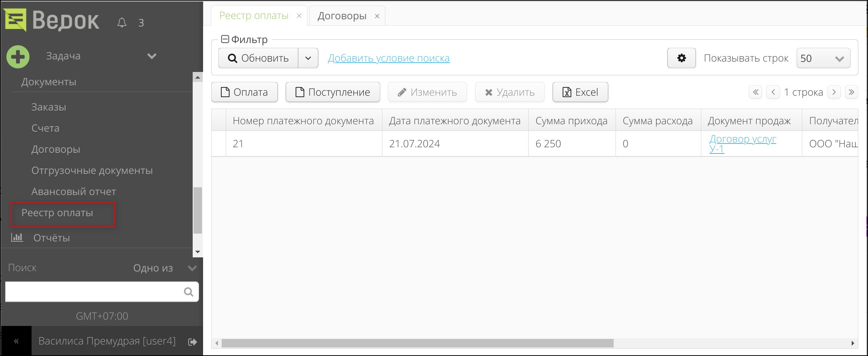Select Счета in the Документы menu

point(45,128)
